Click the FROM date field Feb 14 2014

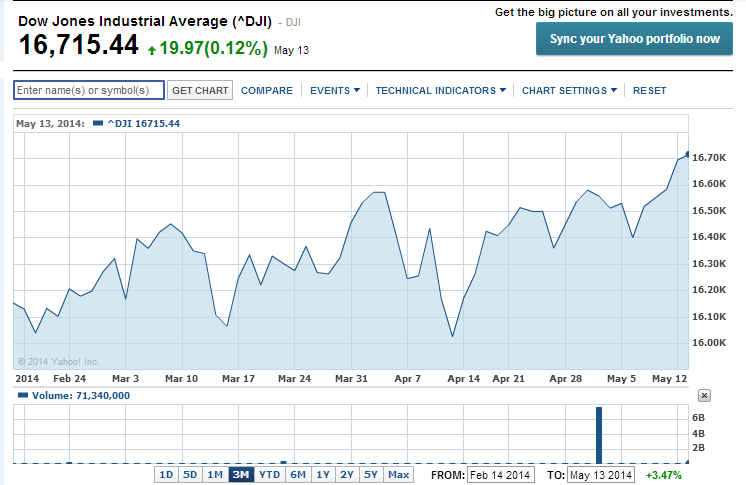pyautogui.click(x=501, y=475)
